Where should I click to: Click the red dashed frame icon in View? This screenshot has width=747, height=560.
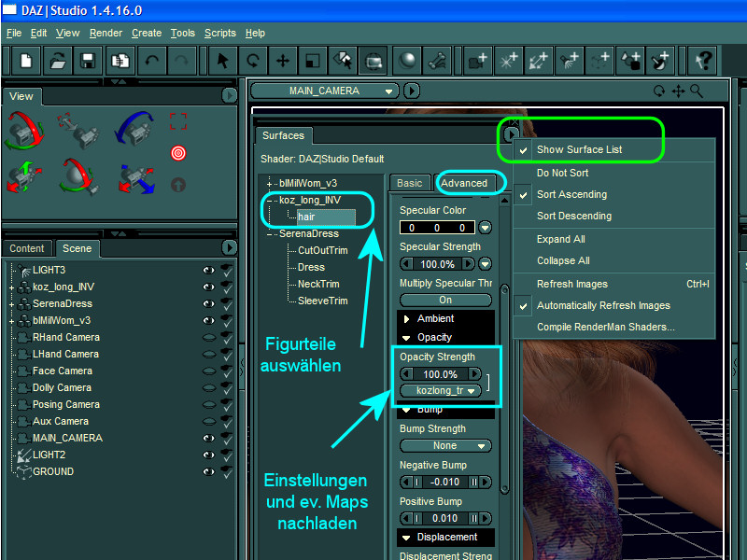tap(178, 121)
